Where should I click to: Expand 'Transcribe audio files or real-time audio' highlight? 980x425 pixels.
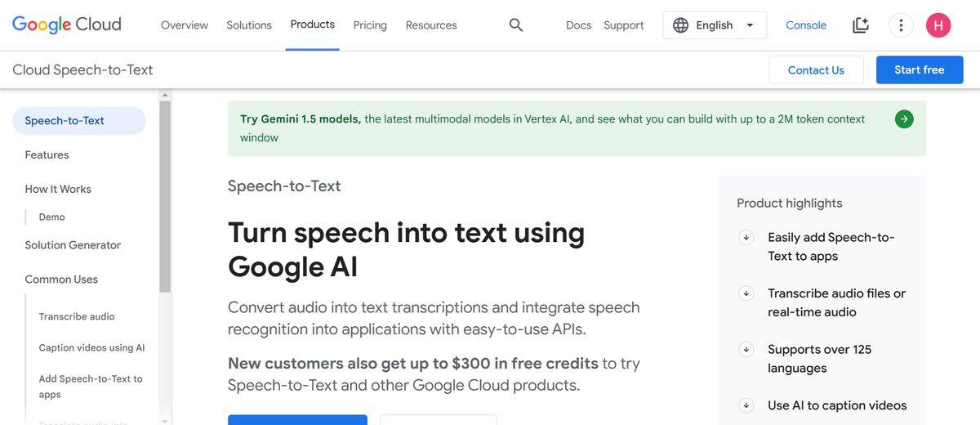[x=746, y=293]
